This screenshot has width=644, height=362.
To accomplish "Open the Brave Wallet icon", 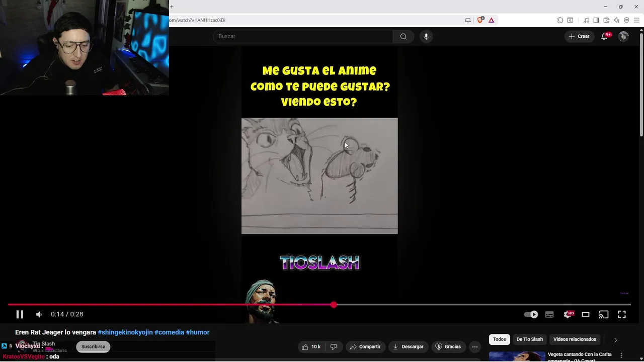I will [x=606, y=20].
